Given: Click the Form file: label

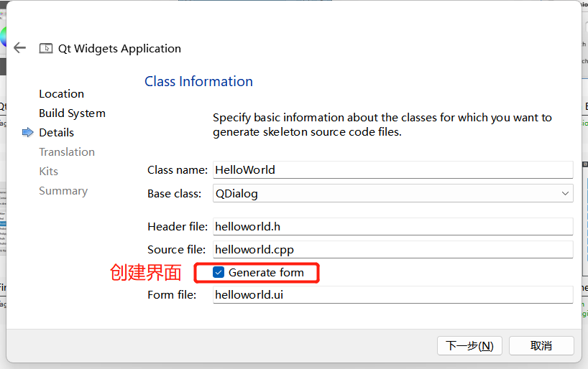Looking at the screenshot, I should point(172,295).
